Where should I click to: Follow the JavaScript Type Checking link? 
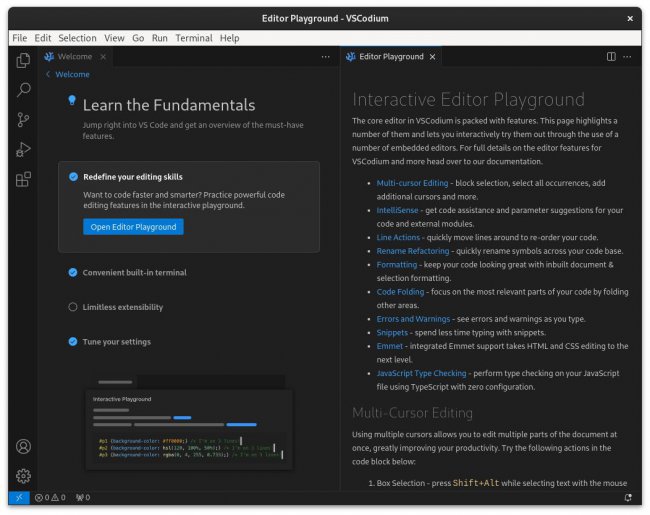[x=421, y=373]
